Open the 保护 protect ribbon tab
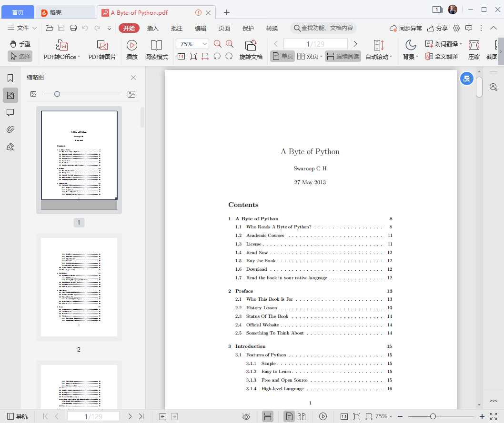This screenshot has width=504, height=423. 248,28
